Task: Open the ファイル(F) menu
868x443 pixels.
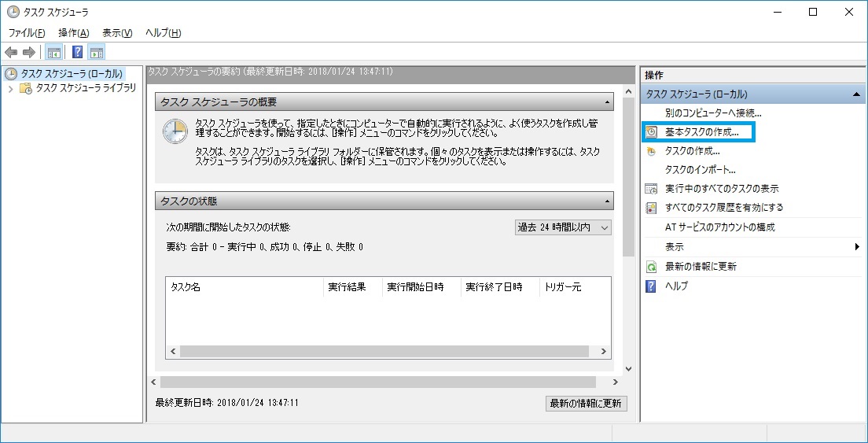Action: tap(27, 33)
